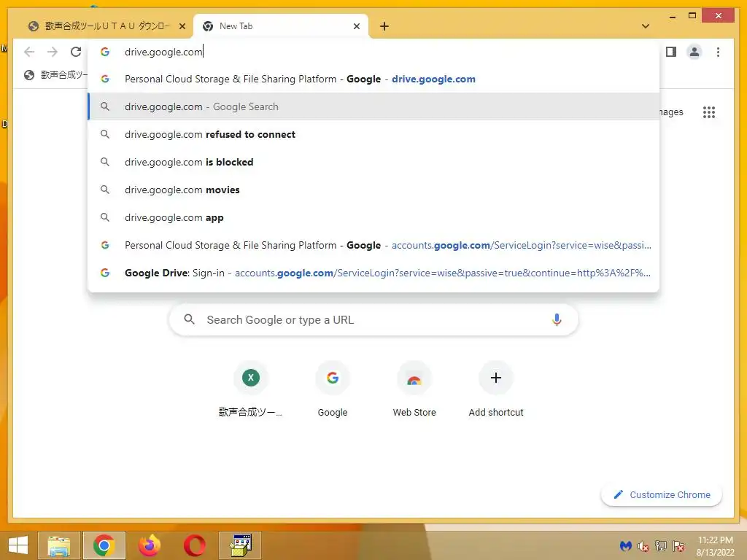Click the Chrome taskbar icon
The height and width of the screenshot is (560, 747).
tap(104, 545)
